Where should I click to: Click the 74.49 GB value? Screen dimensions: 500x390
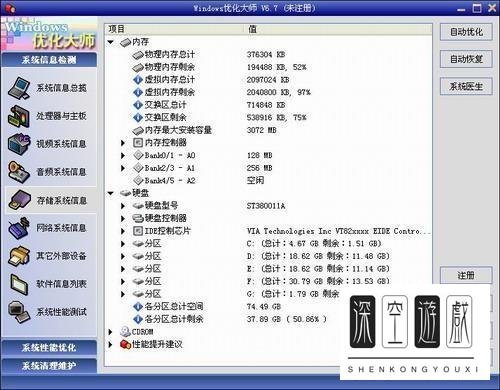[x=264, y=306]
